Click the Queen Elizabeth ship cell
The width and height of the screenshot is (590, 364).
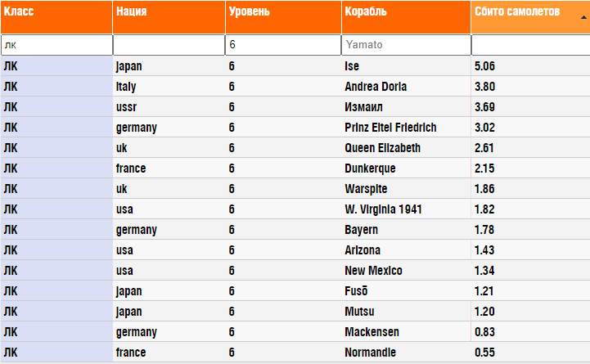406,148
